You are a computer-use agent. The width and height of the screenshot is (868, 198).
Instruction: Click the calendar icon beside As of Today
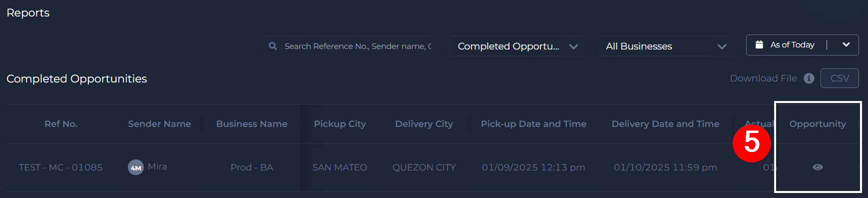pos(759,44)
